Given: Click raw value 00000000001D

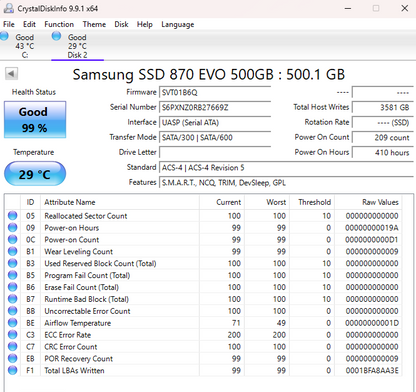Looking at the screenshot, I should (x=372, y=323).
